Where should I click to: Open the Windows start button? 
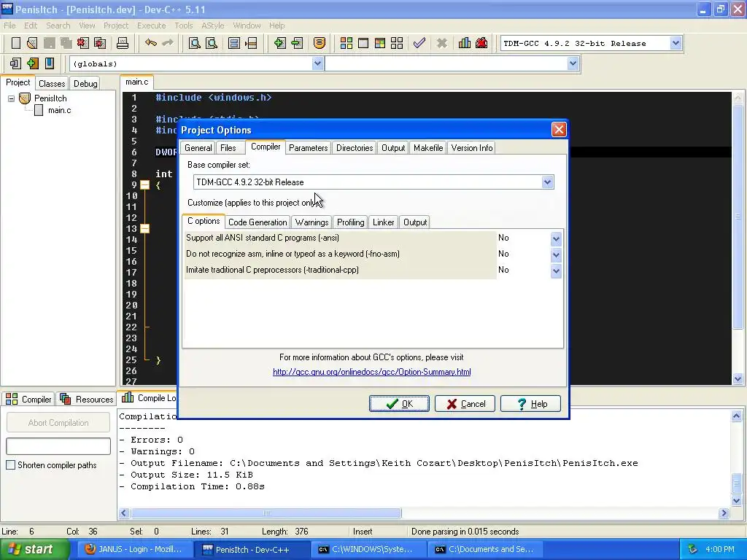pyautogui.click(x=35, y=550)
